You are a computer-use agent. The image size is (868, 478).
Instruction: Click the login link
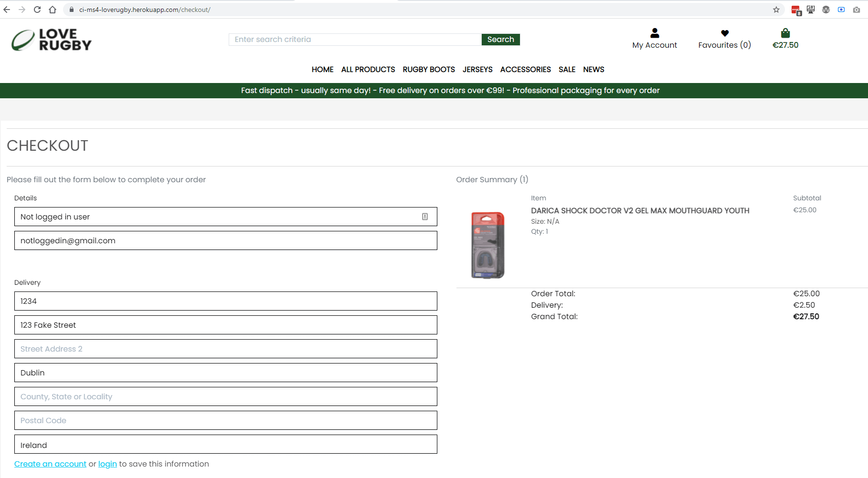coord(107,464)
